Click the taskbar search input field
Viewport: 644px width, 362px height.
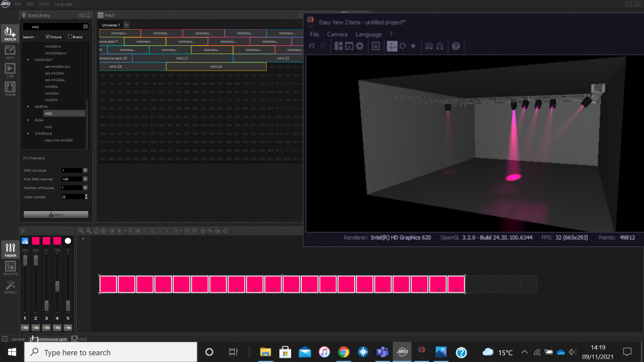(111, 352)
